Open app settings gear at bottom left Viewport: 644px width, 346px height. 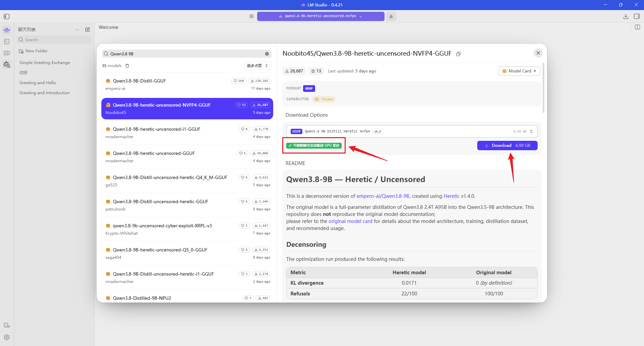(7, 337)
